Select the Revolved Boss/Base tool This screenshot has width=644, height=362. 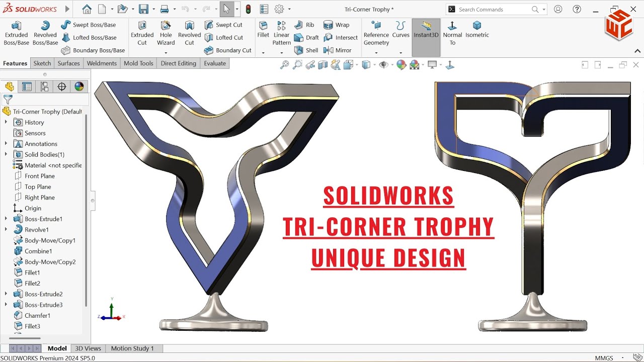(45, 33)
